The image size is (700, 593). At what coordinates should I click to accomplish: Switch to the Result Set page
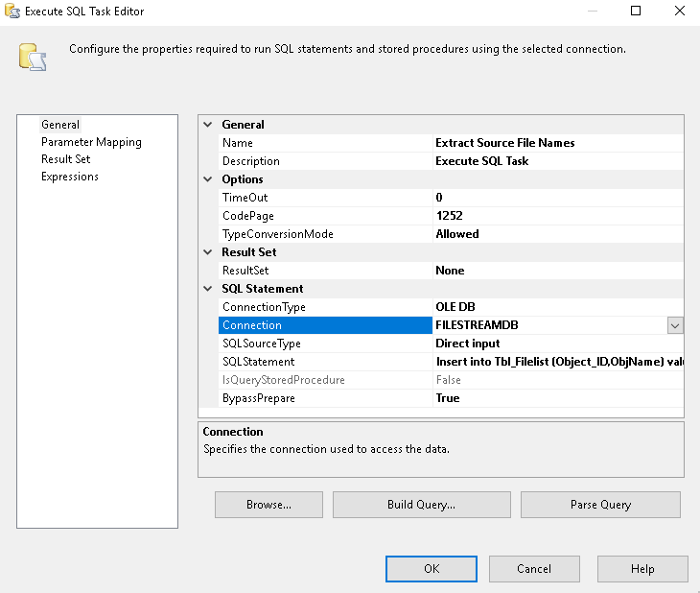point(65,159)
